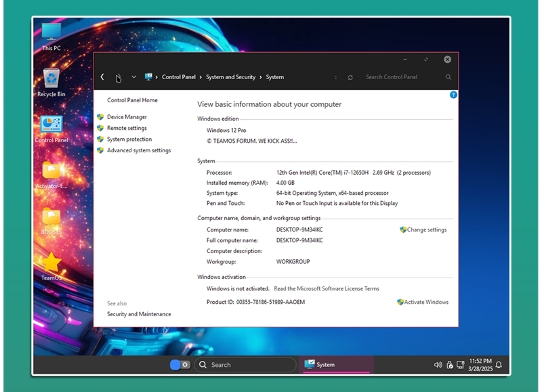Open the notifications bell icon

pyautogui.click(x=499, y=365)
